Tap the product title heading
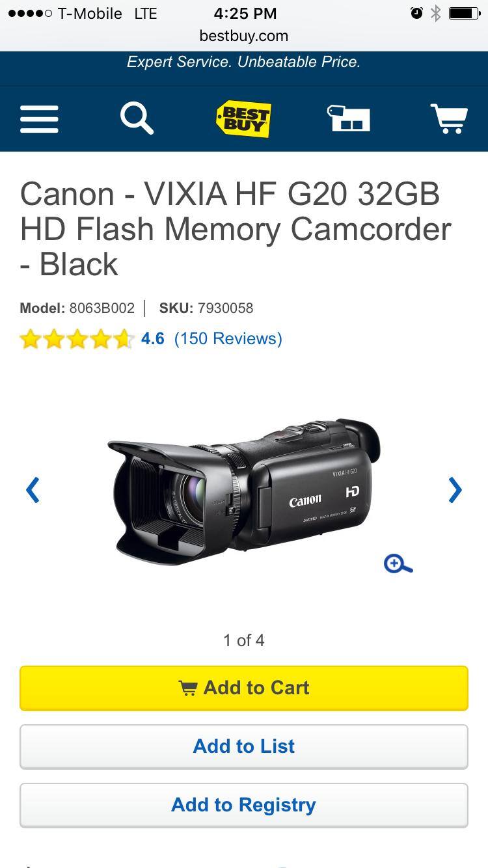488x868 pixels. click(236, 229)
